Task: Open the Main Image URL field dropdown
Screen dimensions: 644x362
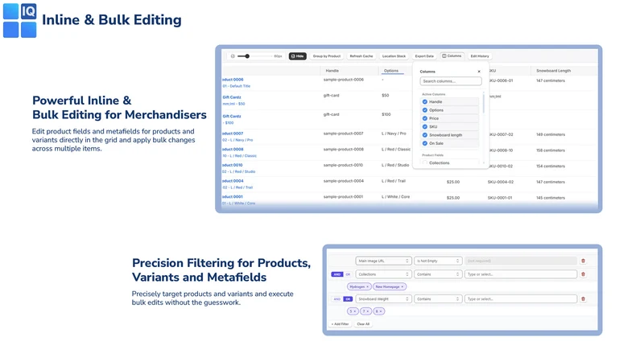Action: (383, 261)
